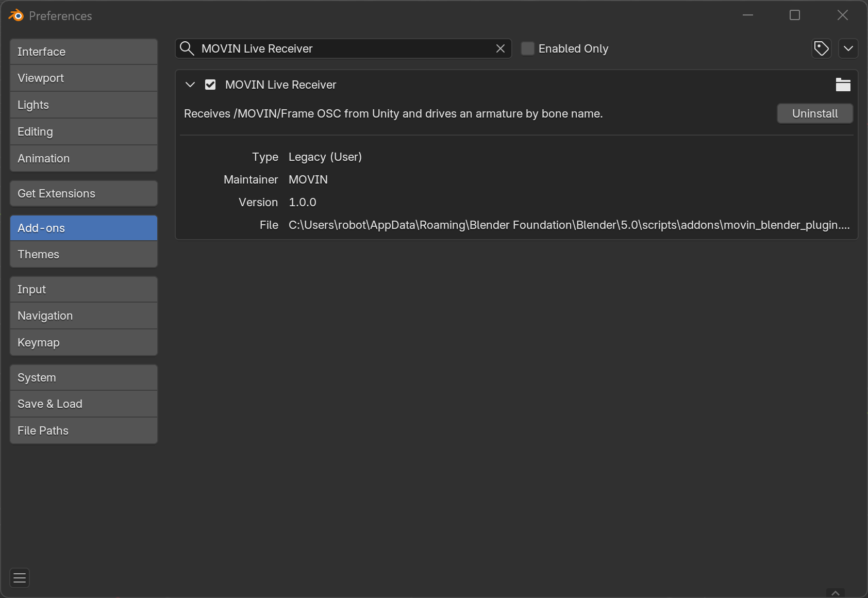Select the Keymap section
Image resolution: width=868 pixels, height=598 pixels.
point(84,342)
